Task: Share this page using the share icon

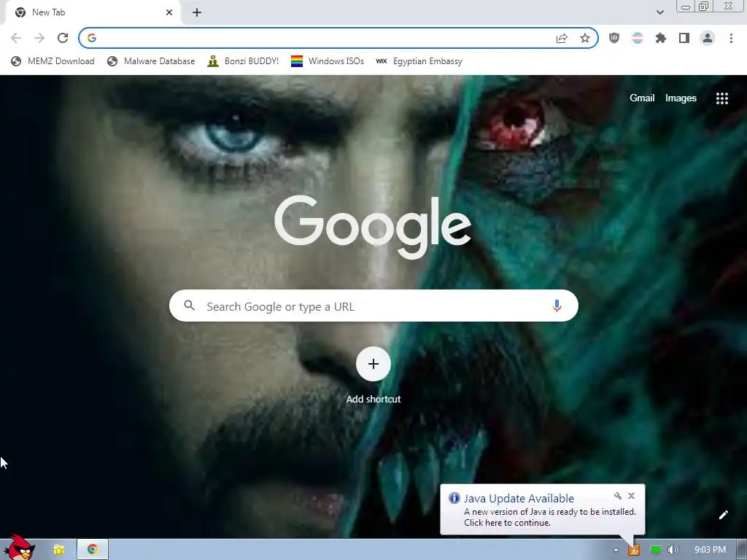Action: [562, 38]
